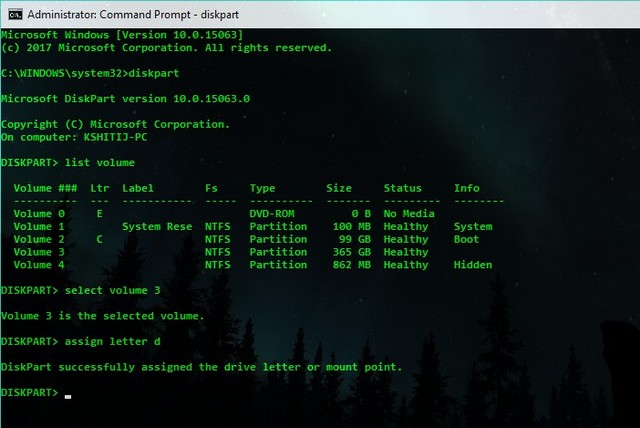This screenshot has height=428, width=640.
Task: Click the 'C:\WINDOWS\system32>diskpart' command line
Action: [90, 73]
